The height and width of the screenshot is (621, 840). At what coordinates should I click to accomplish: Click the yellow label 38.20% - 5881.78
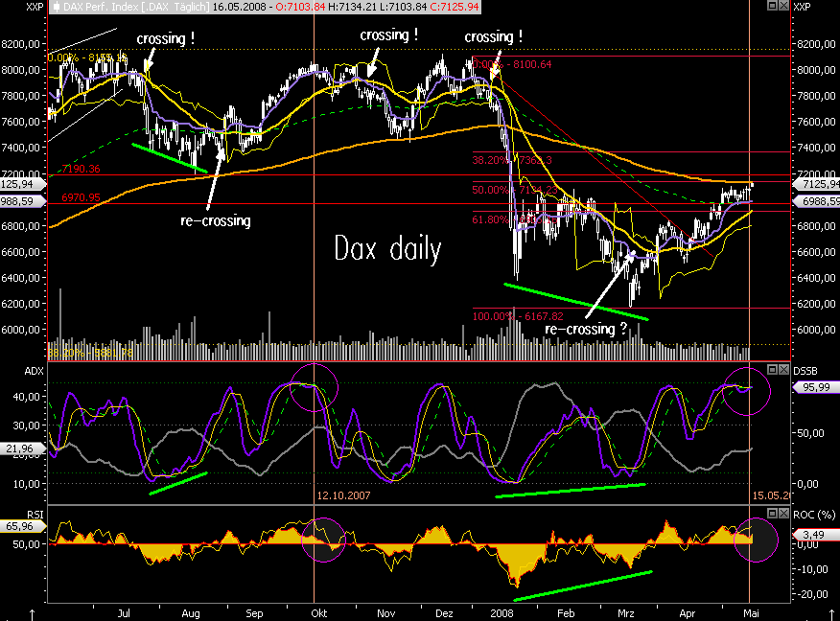[x=90, y=353]
